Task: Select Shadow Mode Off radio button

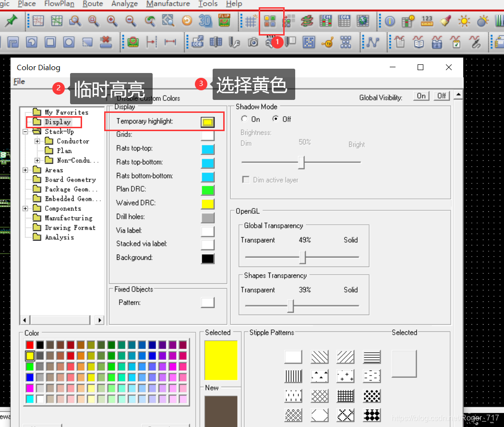Action: tap(276, 119)
